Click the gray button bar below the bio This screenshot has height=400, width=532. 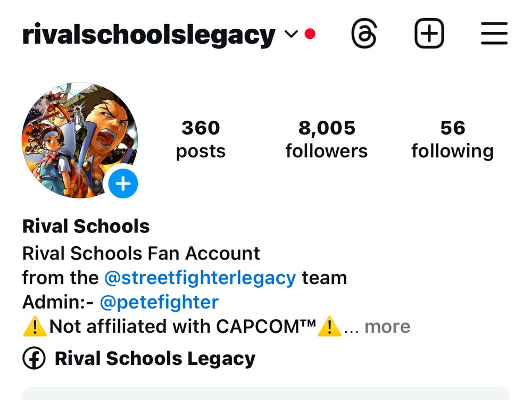266,394
